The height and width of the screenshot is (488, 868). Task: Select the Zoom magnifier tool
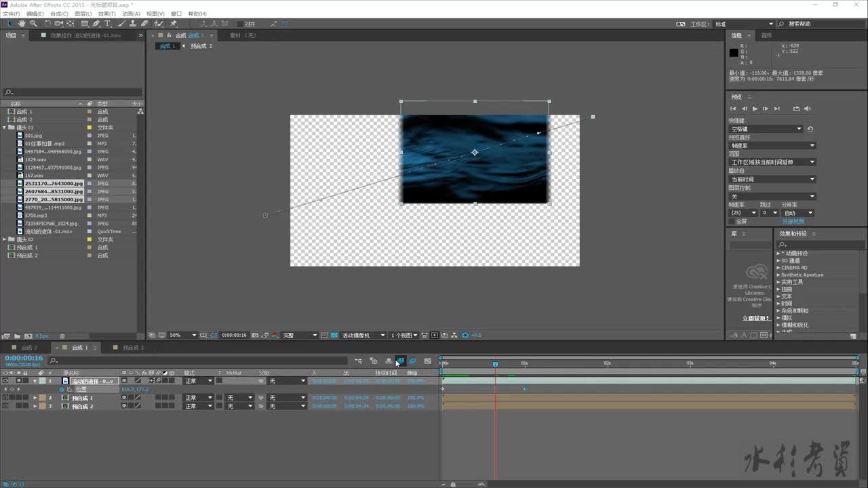tap(33, 24)
